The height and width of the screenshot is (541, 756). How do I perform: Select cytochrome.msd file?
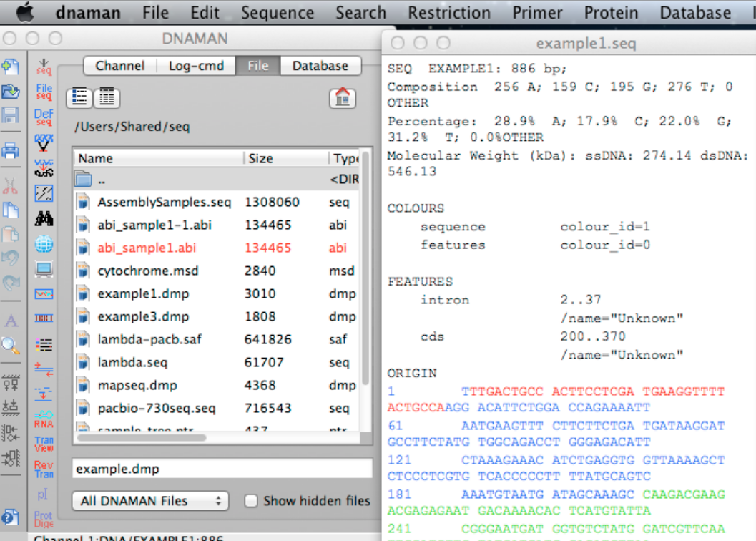pyautogui.click(x=217, y=270)
